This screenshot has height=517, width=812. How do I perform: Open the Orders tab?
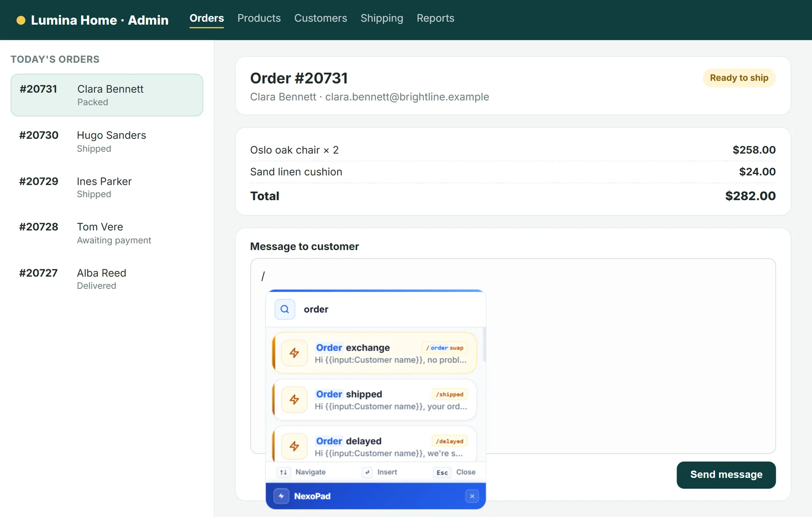pos(207,18)
